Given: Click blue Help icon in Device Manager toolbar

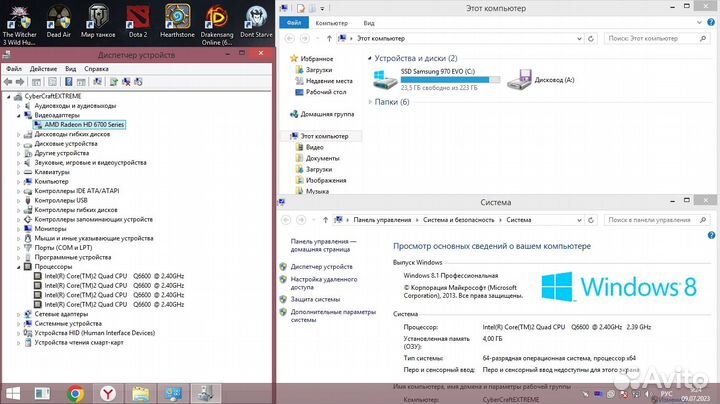Looking at the screenshot, I should click(x=68, y=82).
